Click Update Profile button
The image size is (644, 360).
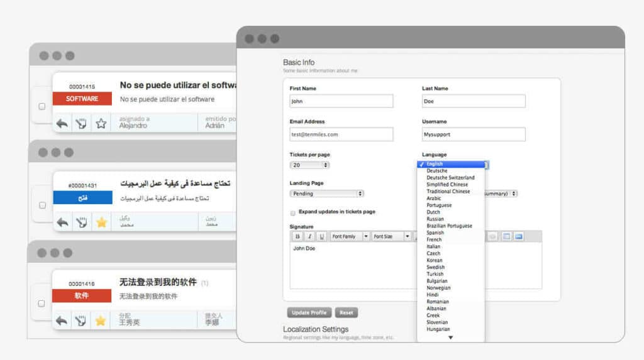309,313
